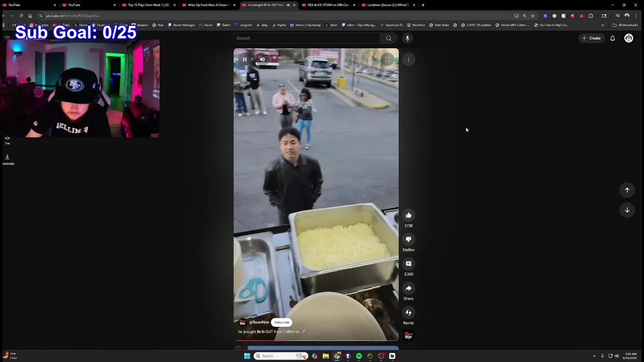The width and height of the screenshot is (644, 362).
Task: Show hidden system tray icons
Action: 594,356
